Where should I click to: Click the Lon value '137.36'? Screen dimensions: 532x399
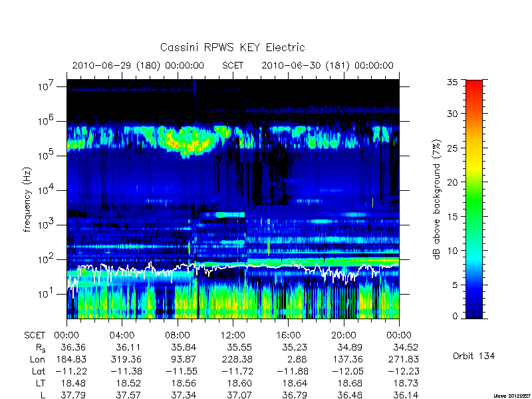pos(347,359)
